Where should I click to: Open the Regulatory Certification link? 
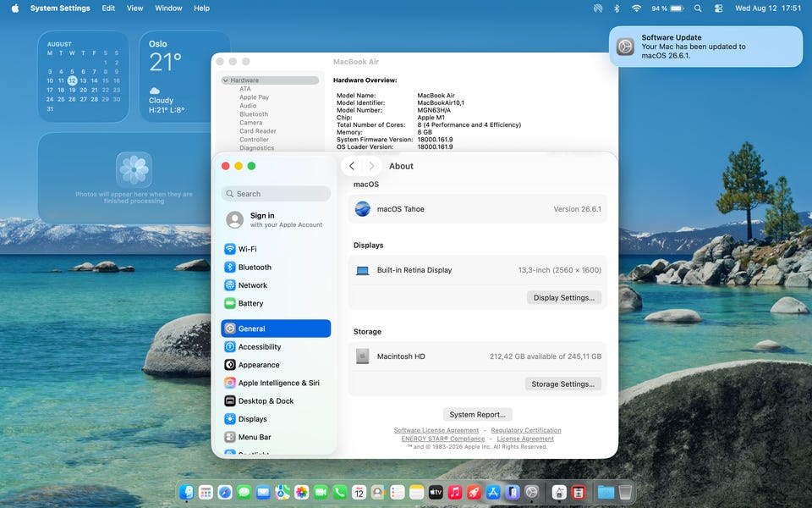pyautogui.click(x=525, y=430)
